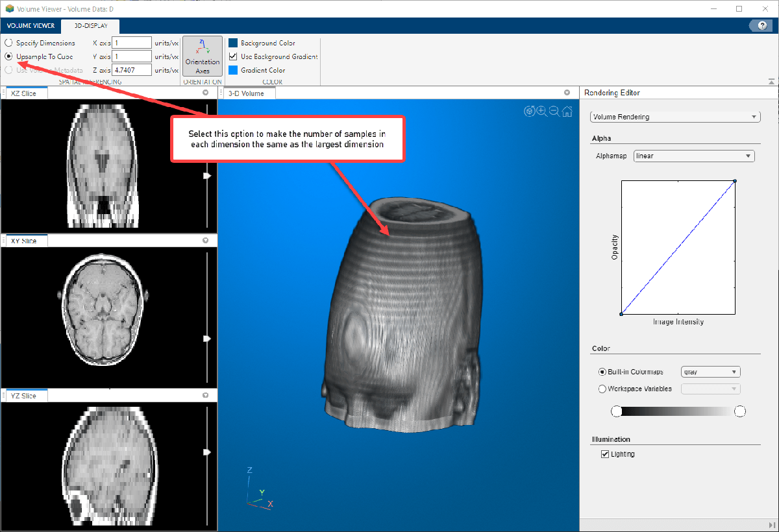Click the Background Color label
The height and width of the screenshot is (532, 779).
pos(268,43)
